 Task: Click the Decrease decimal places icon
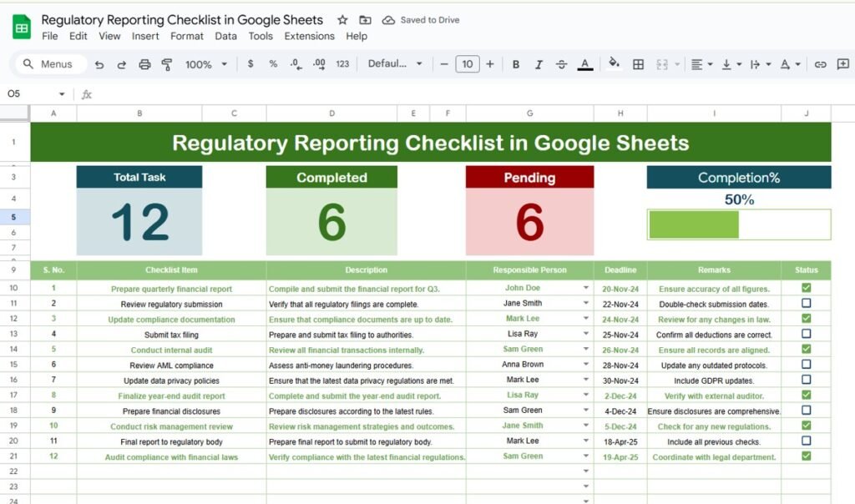[x=295, y=63]
